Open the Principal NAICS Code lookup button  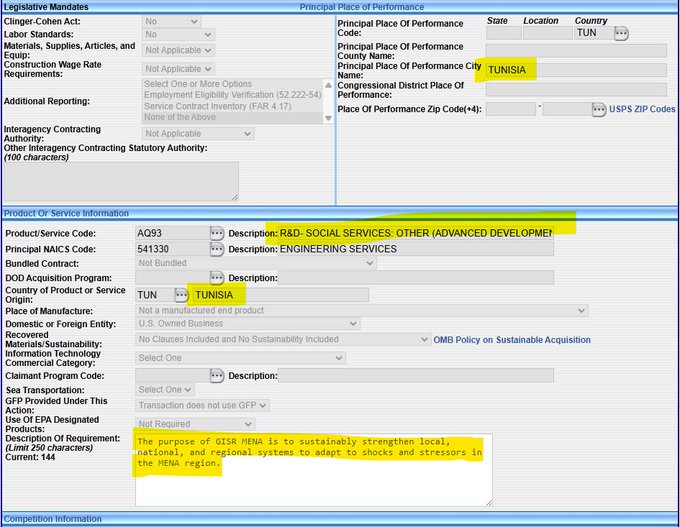216,249
